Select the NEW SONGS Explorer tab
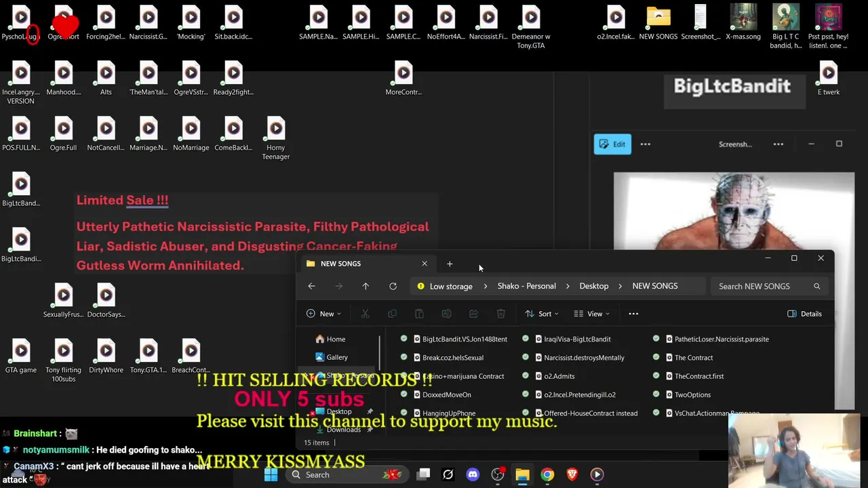 coord(366,264)
